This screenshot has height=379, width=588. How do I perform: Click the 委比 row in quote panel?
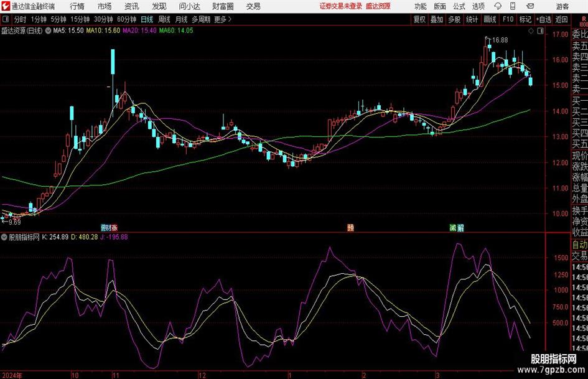580,34
